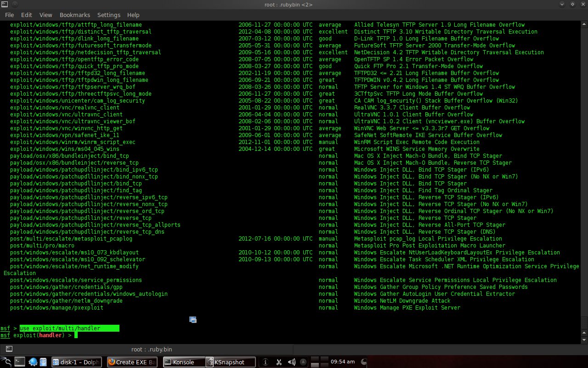588x368 pixels.
Task: Show hidden system tray icons arrow
Action: pyautogui.click(x=303, y=362)
